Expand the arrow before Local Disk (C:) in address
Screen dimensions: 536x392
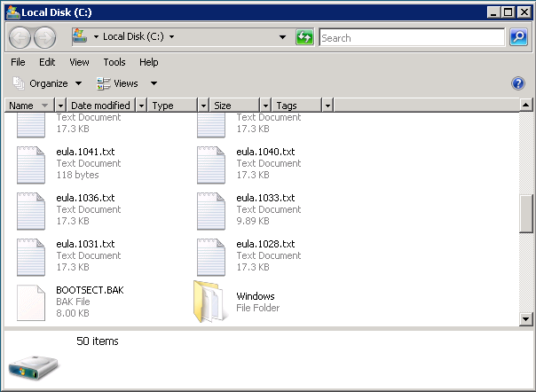click(96, 36)
